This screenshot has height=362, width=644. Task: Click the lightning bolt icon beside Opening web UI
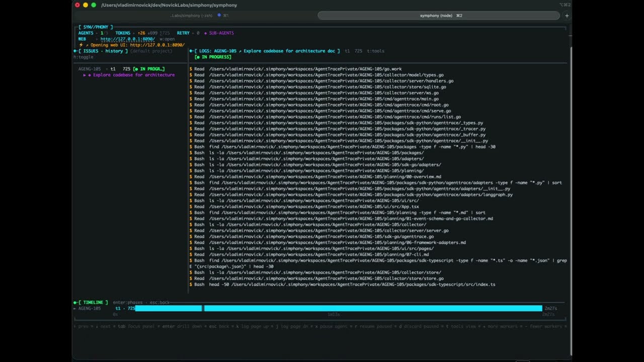(80, 44)
